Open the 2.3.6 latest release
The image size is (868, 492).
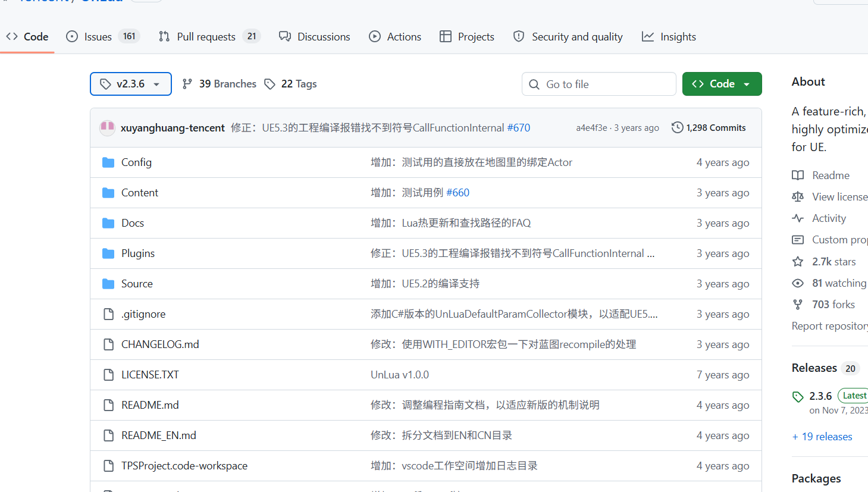[820, 396]
